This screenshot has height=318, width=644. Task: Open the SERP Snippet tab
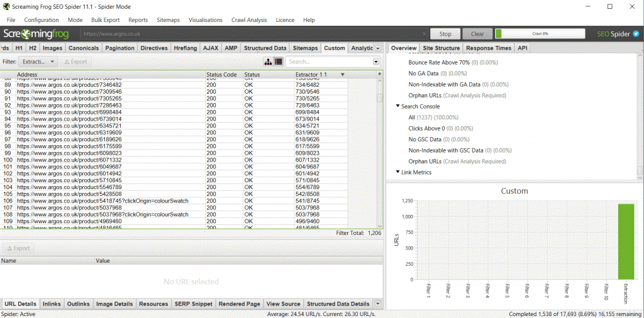tap(194, 304)
